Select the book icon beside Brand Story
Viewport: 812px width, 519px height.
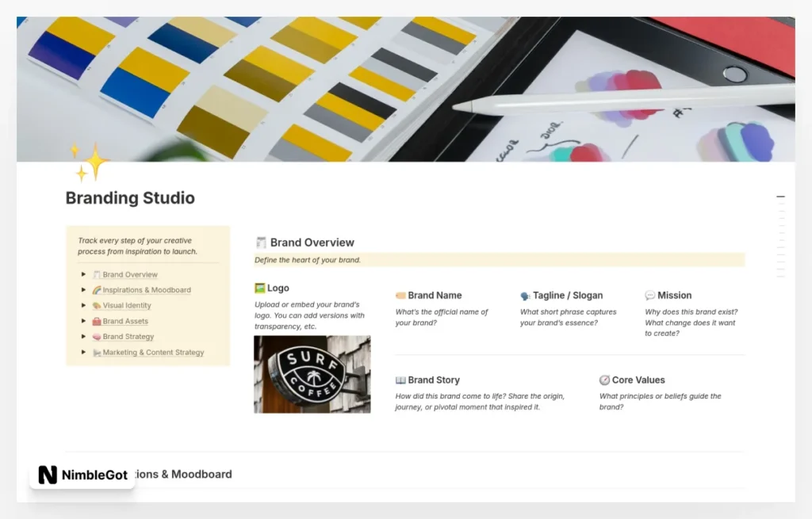pos(400,380)
